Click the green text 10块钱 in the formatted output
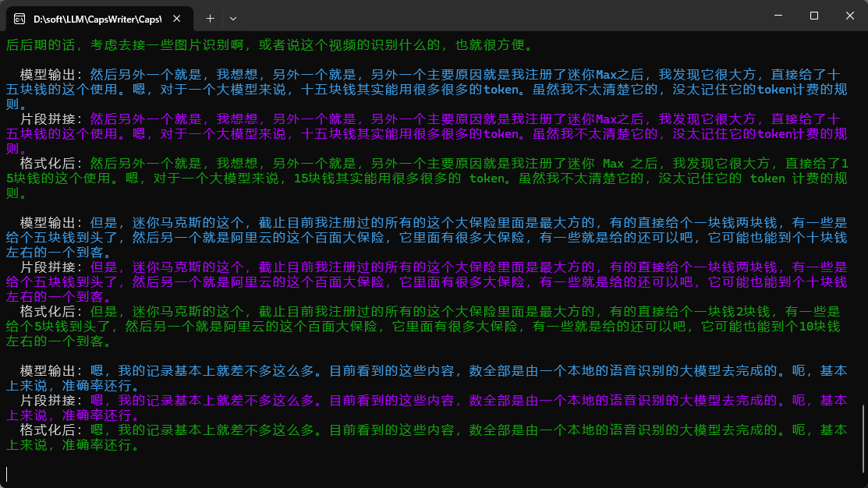Screen dimensions: 868x488 click(x=820, y=327)
